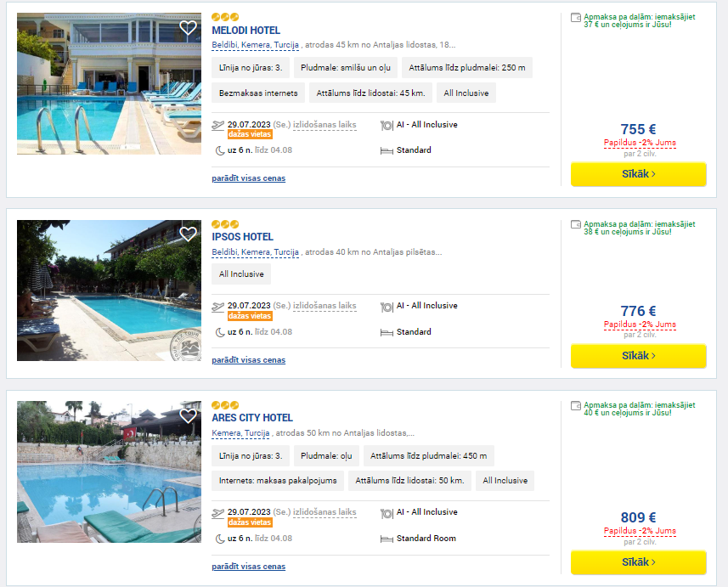Open details with Sīkāk button for 755 € offer
The height and width of the screenshot is (587, 728).
click(639, 174)
